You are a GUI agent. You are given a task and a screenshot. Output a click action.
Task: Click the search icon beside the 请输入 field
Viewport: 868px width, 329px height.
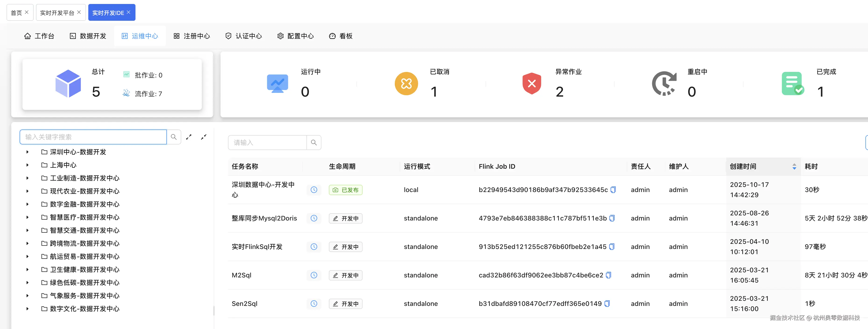(x=314, y=142)
